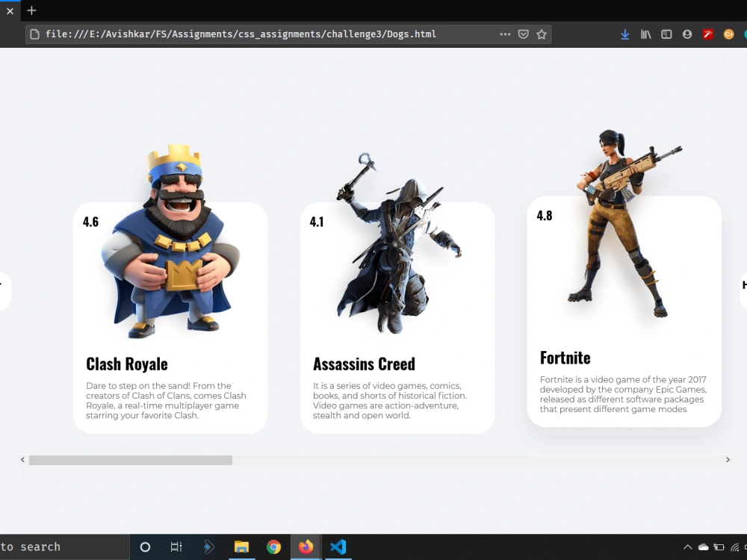Open the Firefox account menu
Screen dimensions: 747x560
pos(687,34)
